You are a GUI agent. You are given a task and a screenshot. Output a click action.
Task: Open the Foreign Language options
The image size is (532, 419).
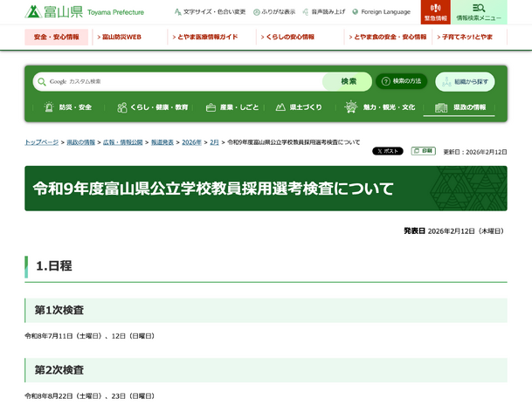click(382, 12)
